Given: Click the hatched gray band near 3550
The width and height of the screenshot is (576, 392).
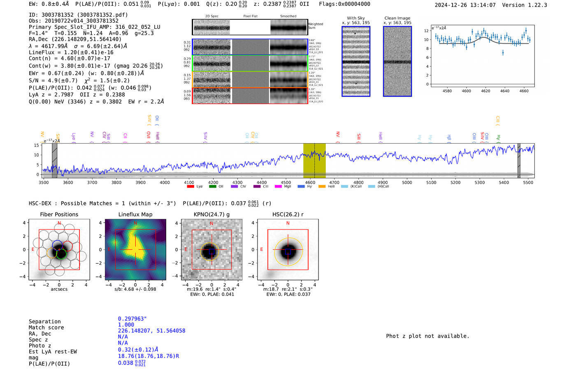Looking at the screenshot, I should pyautogui.click(x=54, y=160).
